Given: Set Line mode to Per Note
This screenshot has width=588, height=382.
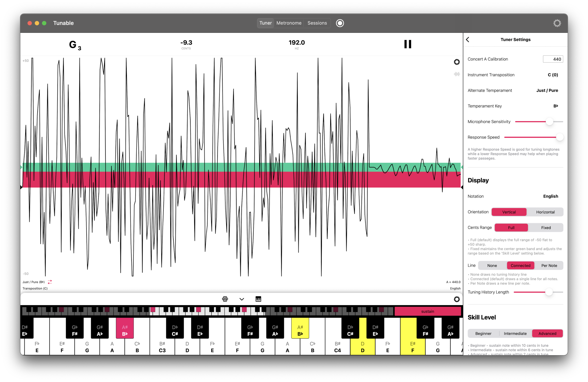Looking at the screenshot, I should (549, 265).
